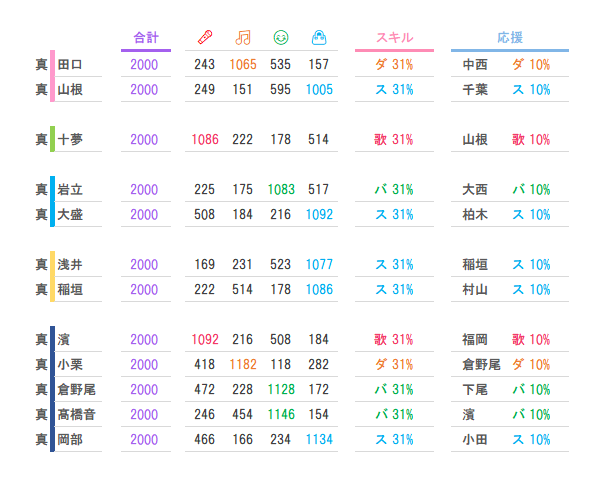Click the 2000 total in 岡部 row
This screenshot has height=477, width=601.
pos(144,439)
